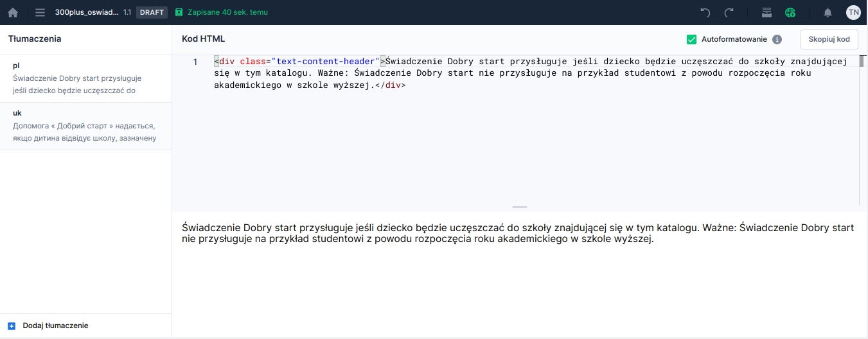Viewport: 868px width, 339px height.
Task: Click the Skopiuj kod button
Action: pyautogui.click(x=829, y=39)
